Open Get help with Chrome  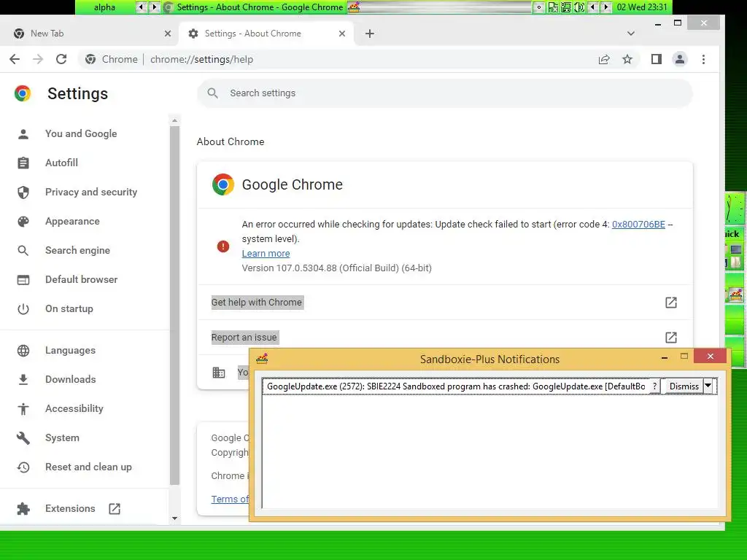coord(256,303)
